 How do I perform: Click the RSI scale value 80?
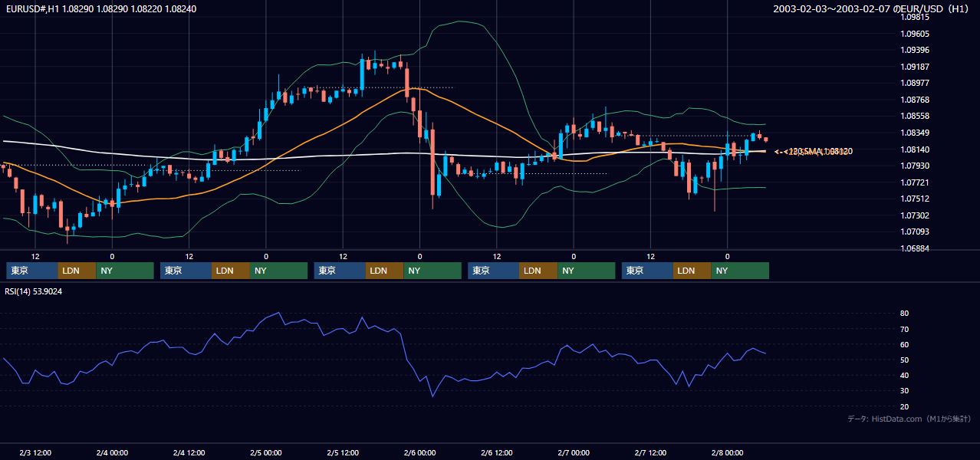click(x=904, y=314)
